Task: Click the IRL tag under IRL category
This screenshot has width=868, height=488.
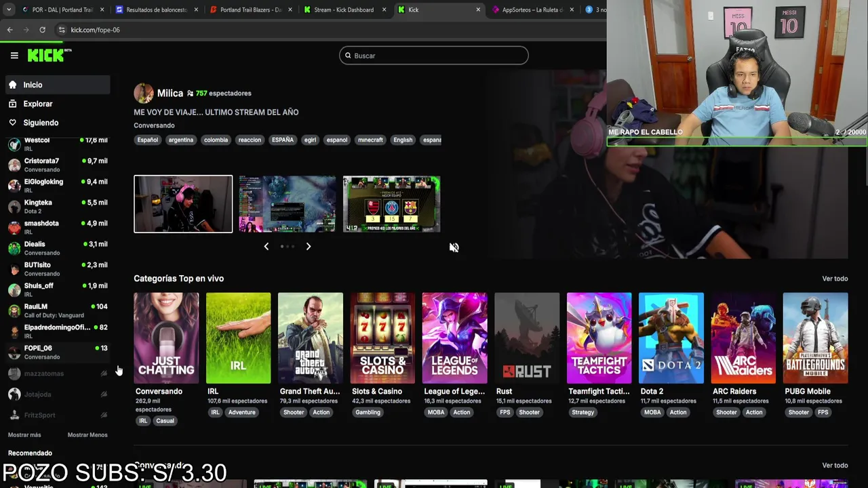Action: click(215, 412)
